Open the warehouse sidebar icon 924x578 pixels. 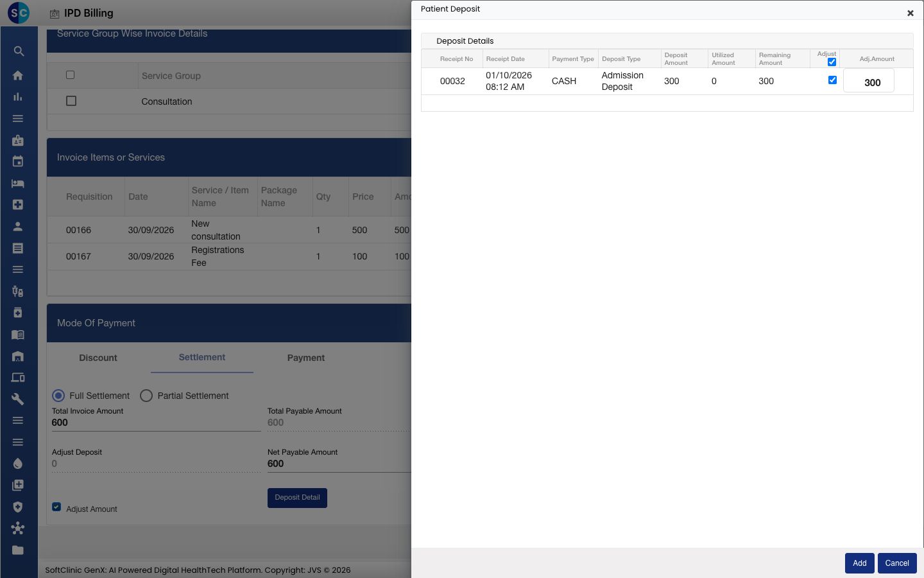click(18, 356)
